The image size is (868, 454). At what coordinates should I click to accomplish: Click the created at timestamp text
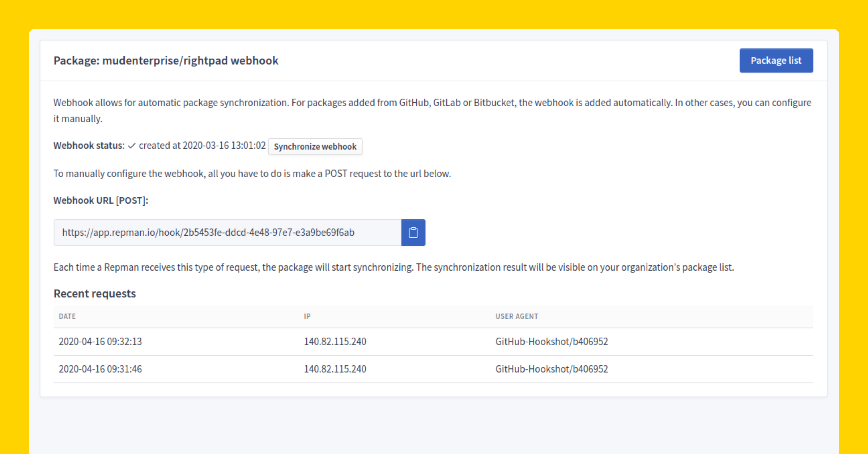[202, 146]
